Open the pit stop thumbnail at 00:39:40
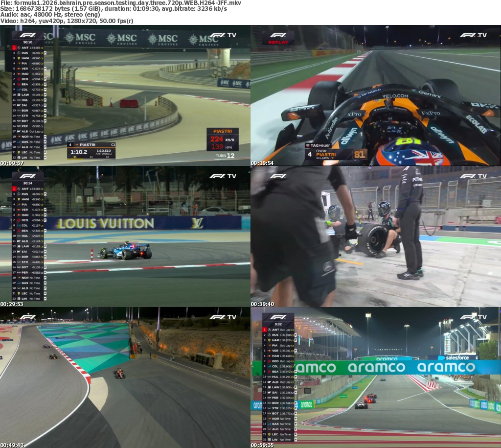This screenshot has width=501, height=448. point(376,236)
